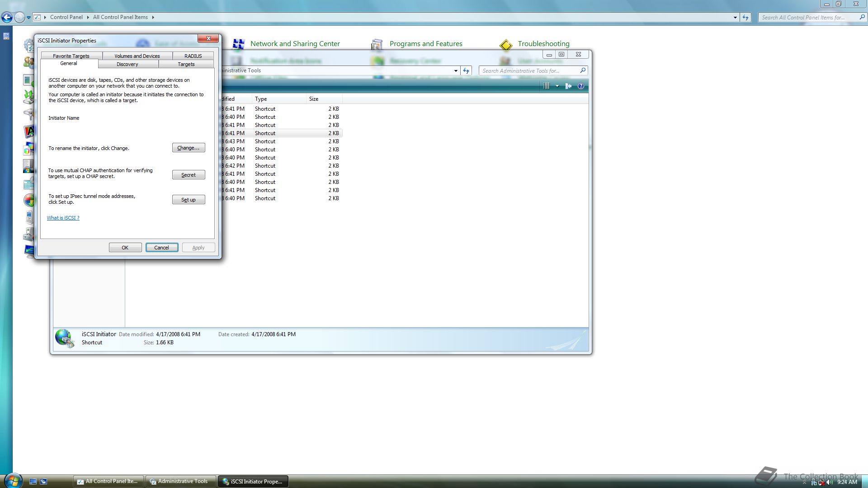Switch to the Targets tab
Image resolution: width=868 pixels, height=488 pixels.
(186, 64)
